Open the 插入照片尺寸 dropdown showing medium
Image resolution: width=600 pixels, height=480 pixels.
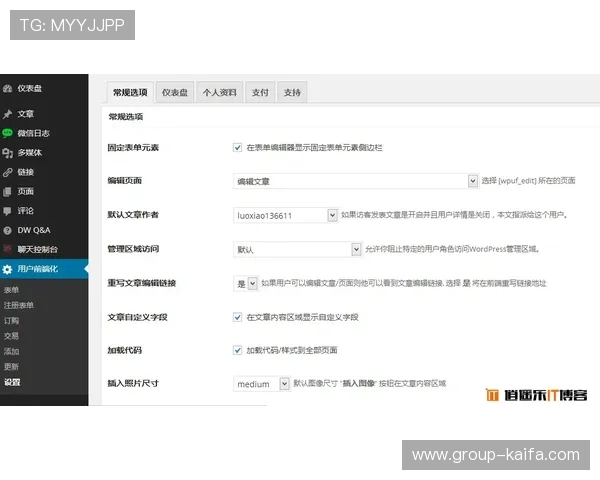(261, 384)
